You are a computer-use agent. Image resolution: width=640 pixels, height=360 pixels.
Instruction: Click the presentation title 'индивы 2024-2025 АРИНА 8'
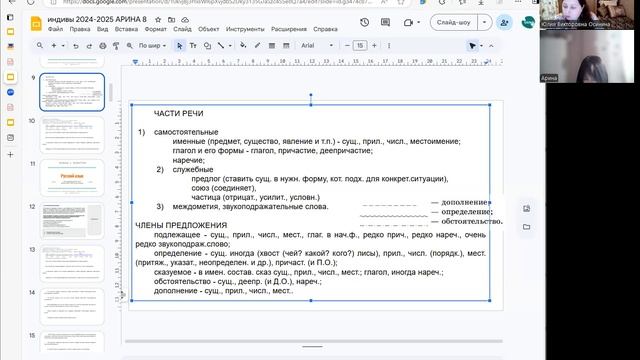(x=97, y=20)
